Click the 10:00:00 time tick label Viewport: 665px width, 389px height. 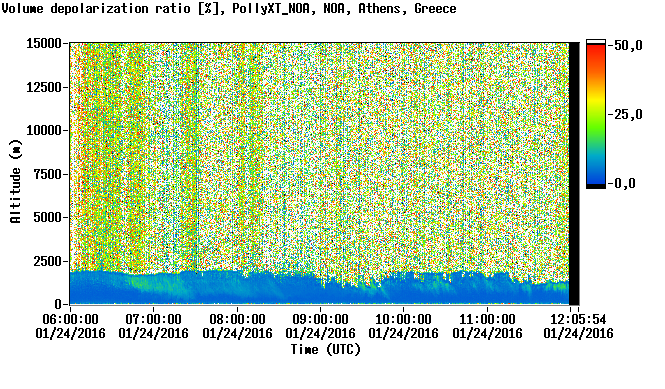coord(403,319)
